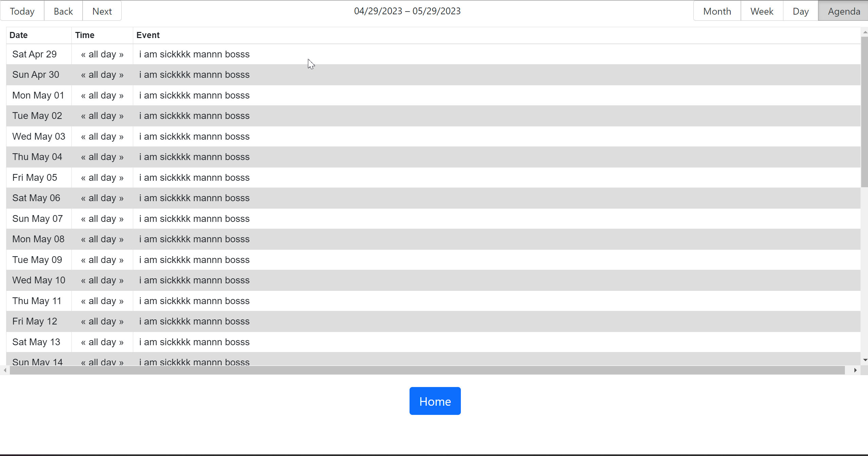Click the horizontal scrollbar right arrow
Viewport: 868px width, 456px height.
(856, 370)
